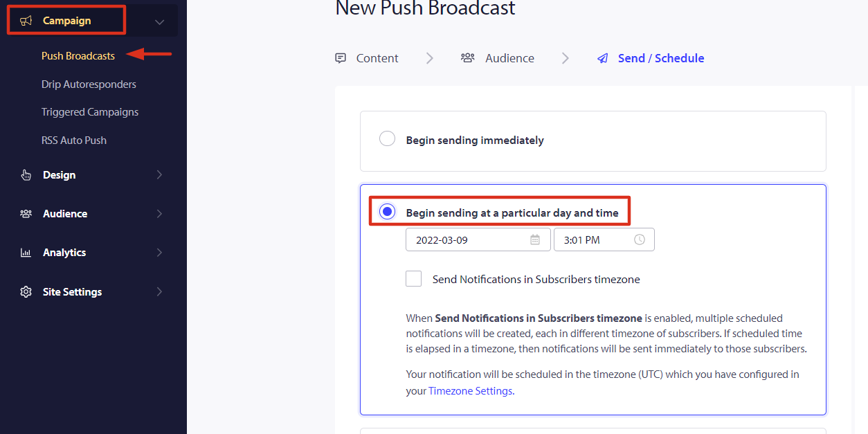Open the clock icon in time field
The height and width of the screenshot is (434, 868).
point(640,240)
